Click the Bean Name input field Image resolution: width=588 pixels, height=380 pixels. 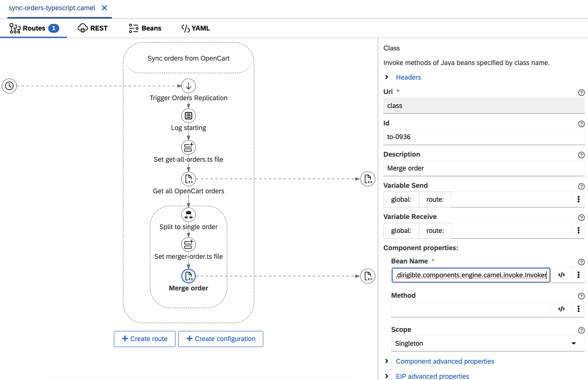[x=471, y=274]
